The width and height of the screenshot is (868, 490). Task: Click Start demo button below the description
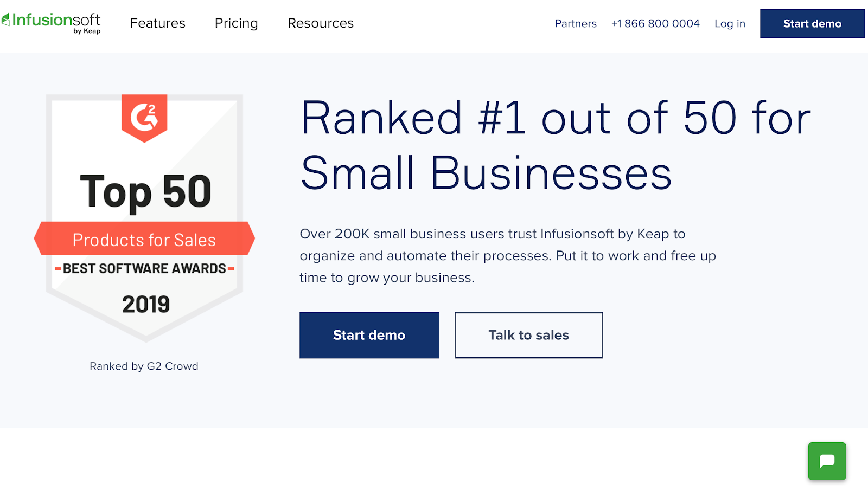(369, 335)
